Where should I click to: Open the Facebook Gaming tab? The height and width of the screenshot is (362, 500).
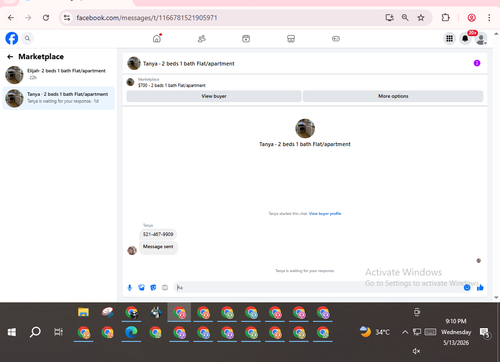336,39
